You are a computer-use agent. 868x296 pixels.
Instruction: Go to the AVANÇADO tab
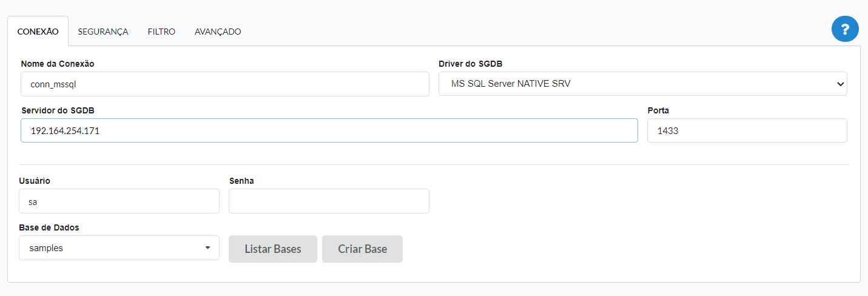[x=218, y=32]
